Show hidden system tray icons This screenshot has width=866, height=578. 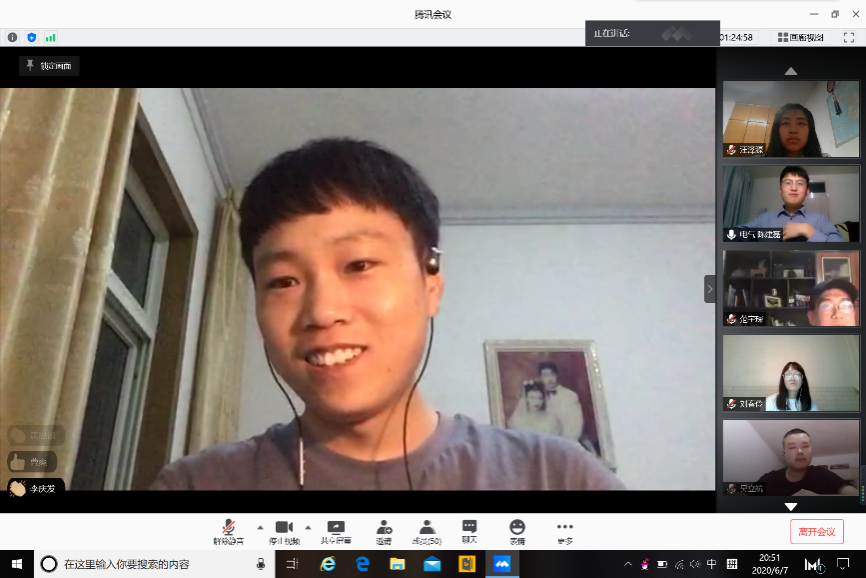click(628, 564)
